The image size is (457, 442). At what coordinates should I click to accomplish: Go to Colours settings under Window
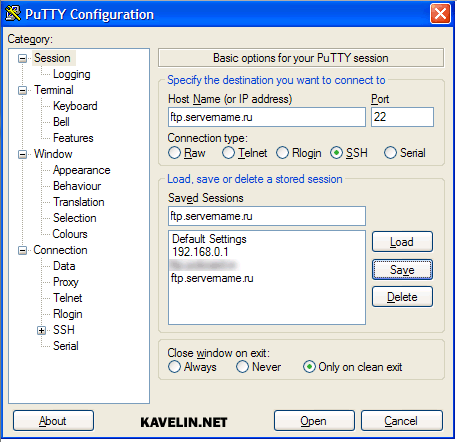click(70, 234)
